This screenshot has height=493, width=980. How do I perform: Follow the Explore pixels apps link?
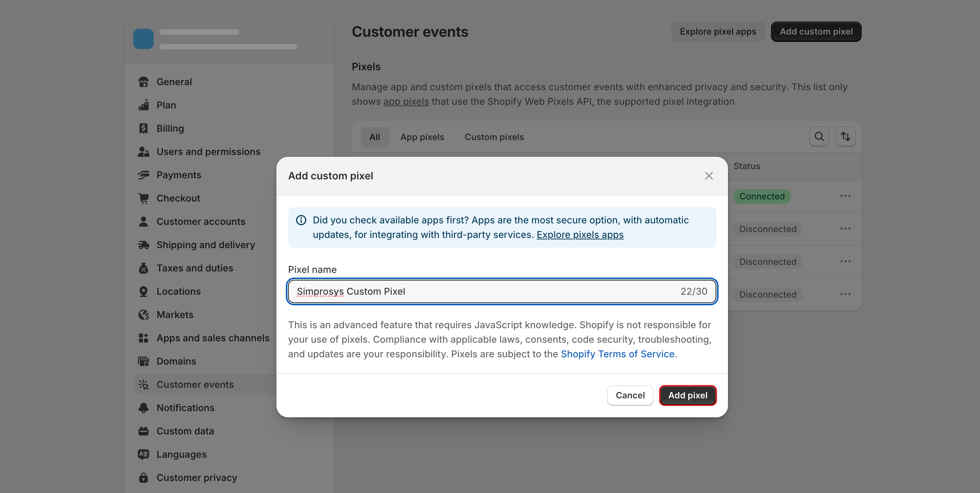[580, 235]
